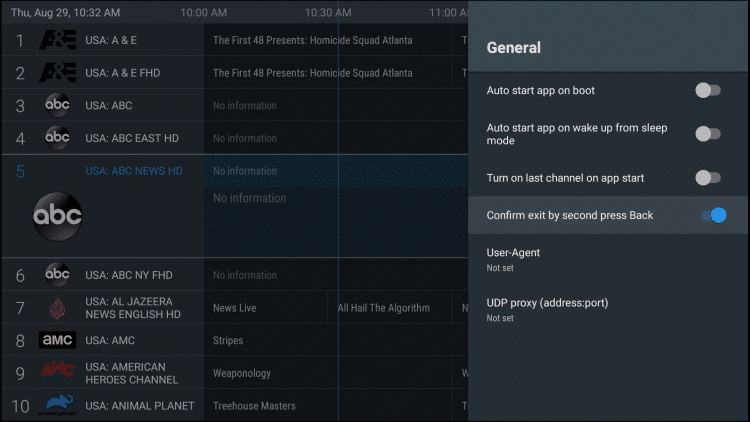Enable Turn on last channel on app start
The height and width of the screenshot is (422, 750).
click(707, 178)
